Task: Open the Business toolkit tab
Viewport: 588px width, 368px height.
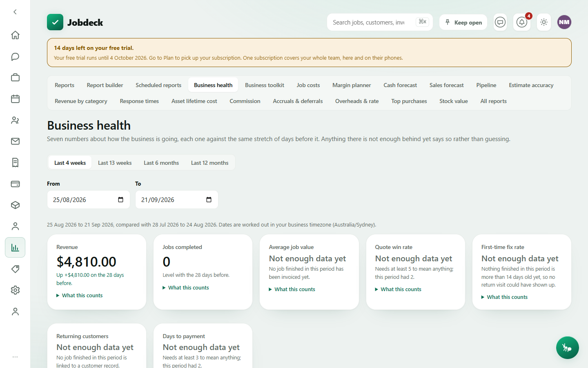Action: coord(265,85)
